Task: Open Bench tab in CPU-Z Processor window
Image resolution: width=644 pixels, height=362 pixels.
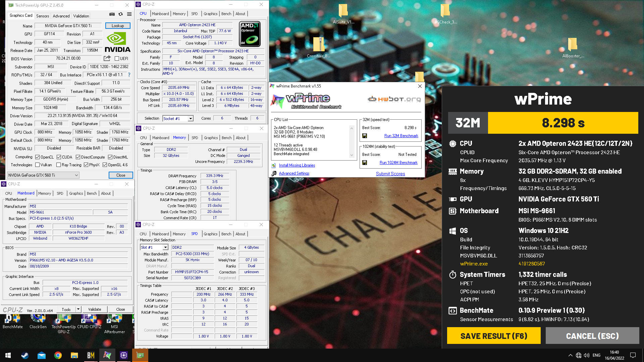Action: point(226,14)
